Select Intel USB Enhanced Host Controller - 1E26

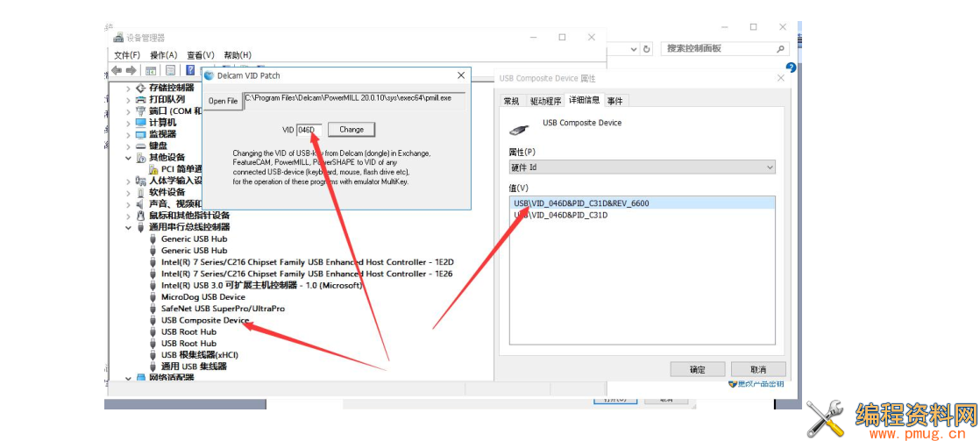click(x=308, y=274)
